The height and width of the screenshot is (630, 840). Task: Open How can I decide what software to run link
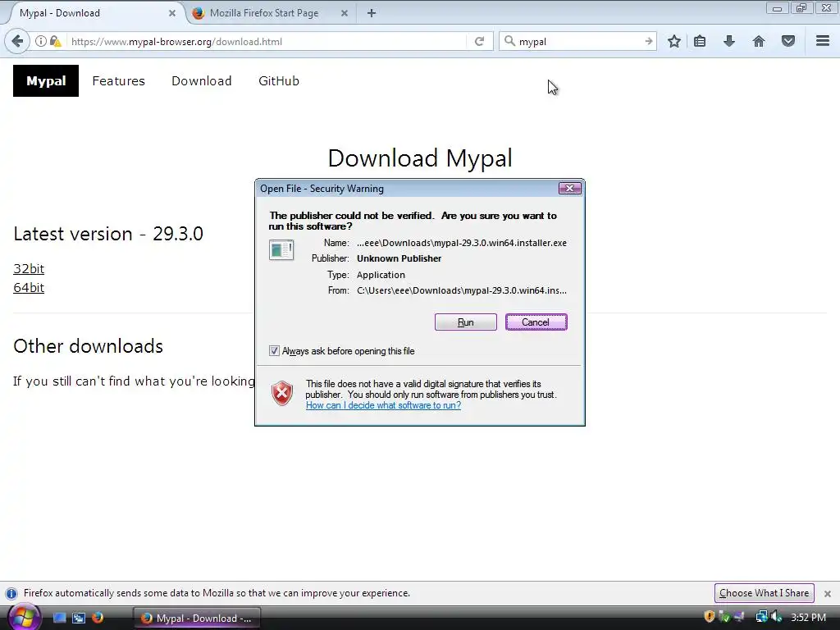pyautogui.click(x=384, y=405)
